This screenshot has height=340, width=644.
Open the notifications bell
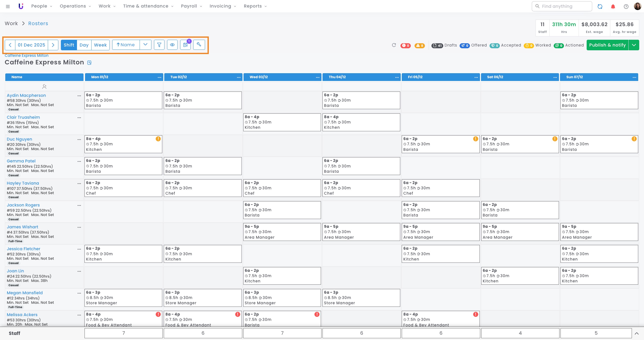coord(613,7)
